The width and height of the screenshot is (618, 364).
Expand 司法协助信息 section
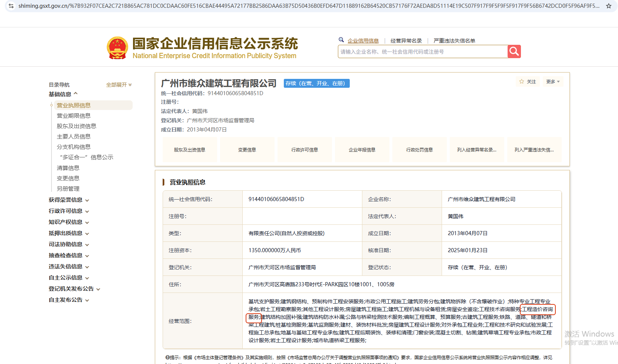(x=69, y=244)
